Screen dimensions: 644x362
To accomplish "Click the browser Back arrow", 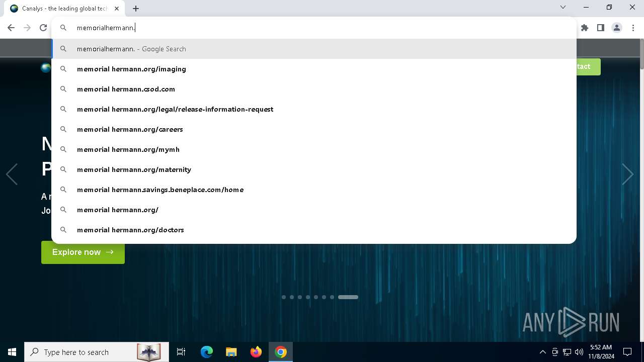I will click(x=11, y=28).
